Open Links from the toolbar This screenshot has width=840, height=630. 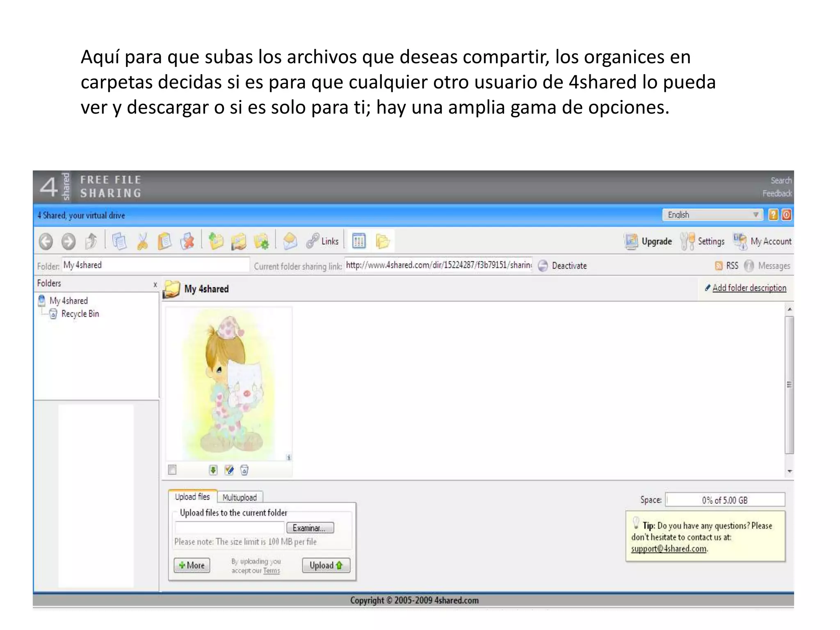click(323, 241)
